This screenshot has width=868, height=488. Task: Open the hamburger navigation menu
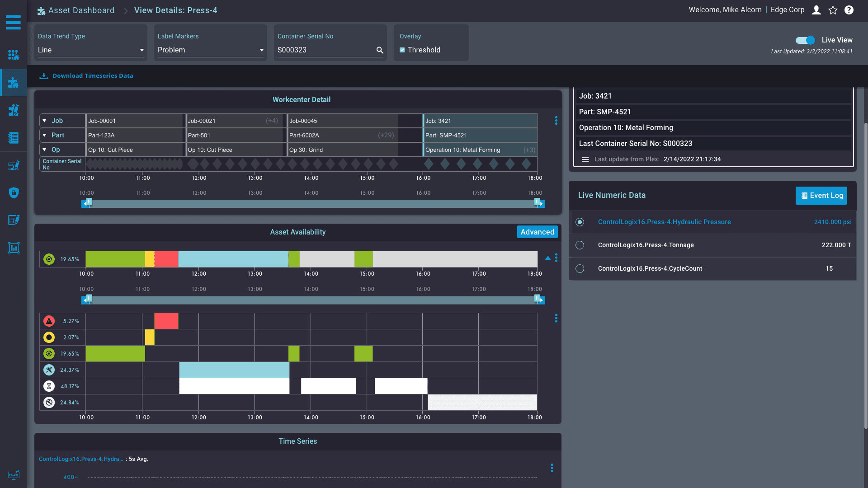click(14, 23)
